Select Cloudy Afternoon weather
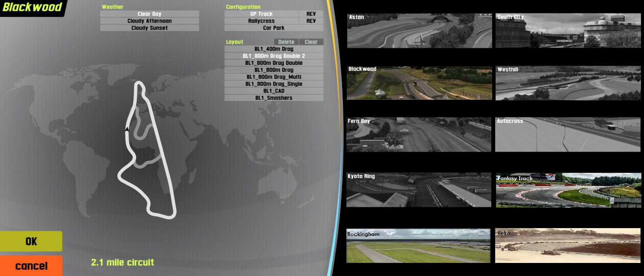 coord(150,21)
